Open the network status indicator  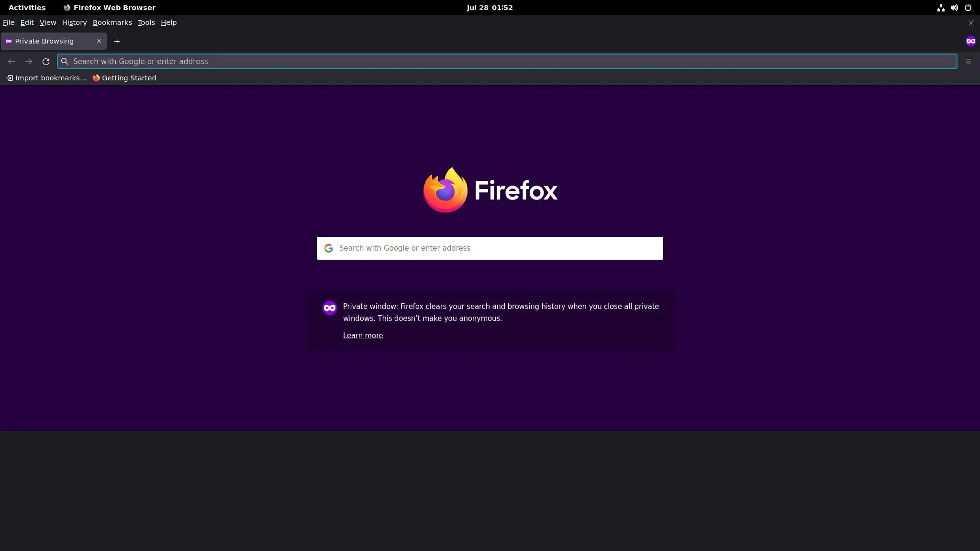(941, 8)
